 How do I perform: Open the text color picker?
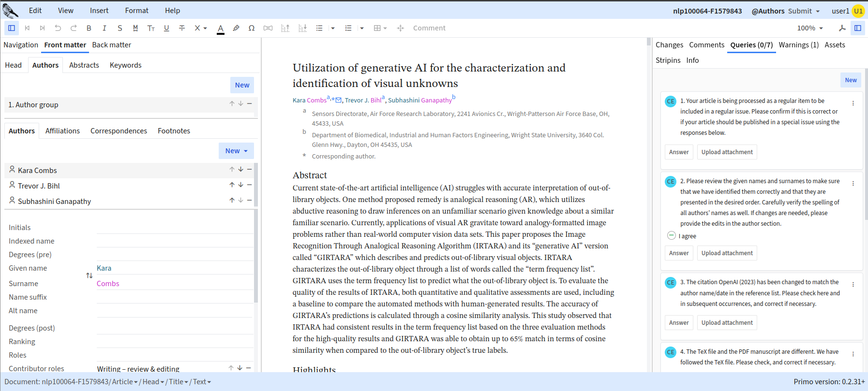(x=221, y=28)
